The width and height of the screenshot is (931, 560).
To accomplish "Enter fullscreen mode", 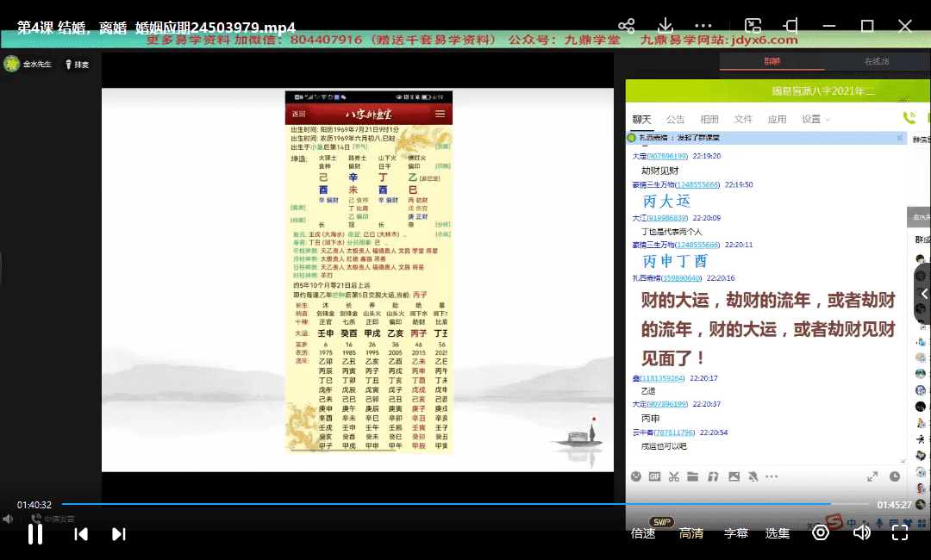I will (899, 532).
